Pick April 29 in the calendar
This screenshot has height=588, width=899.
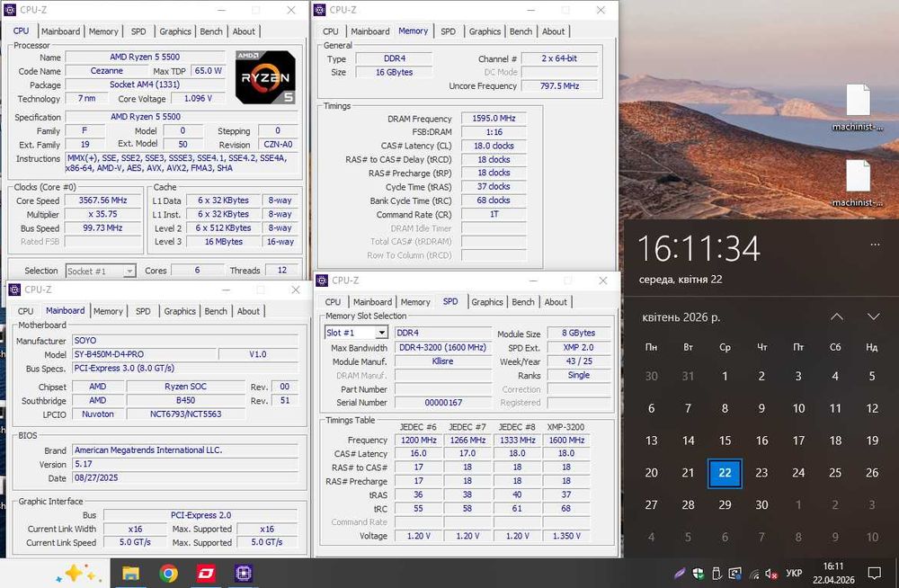(x=725, y=504)
